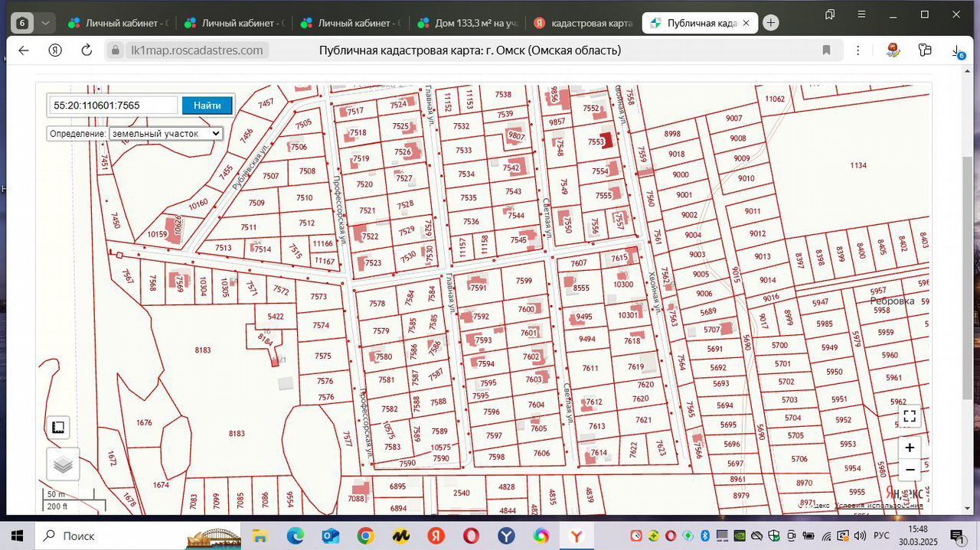Image resolution: width=980 pixels, height=550 pixels.
Task: Open the tab counter button showing 6
Action: [22, 23]
